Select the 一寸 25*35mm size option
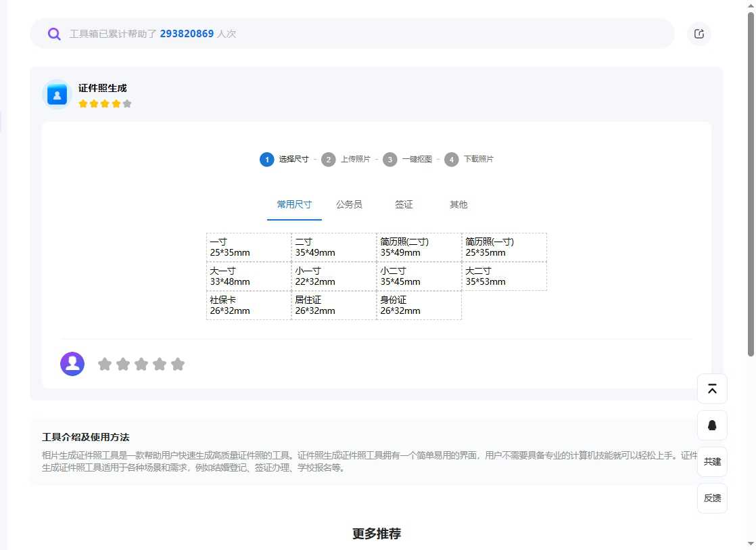756x550 pixels. coord(248,247)
